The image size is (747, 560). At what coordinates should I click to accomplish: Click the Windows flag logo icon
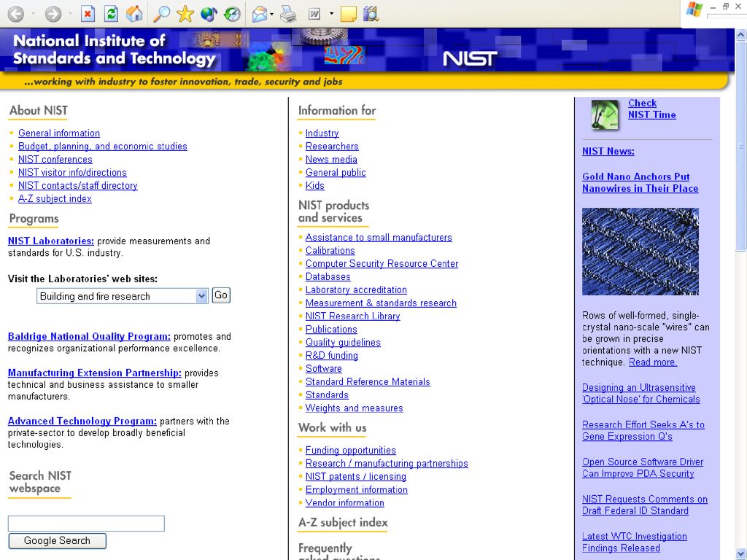tap(694, 9)
